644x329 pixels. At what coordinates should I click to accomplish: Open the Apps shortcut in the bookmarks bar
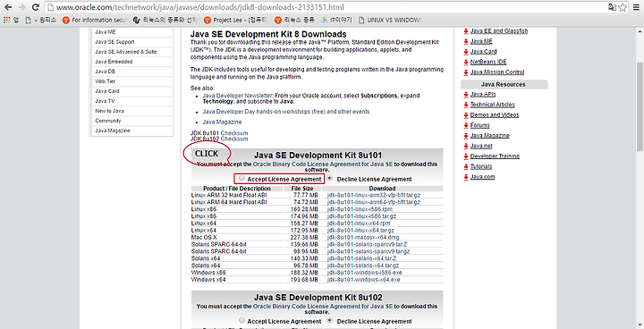pos(11,20)
